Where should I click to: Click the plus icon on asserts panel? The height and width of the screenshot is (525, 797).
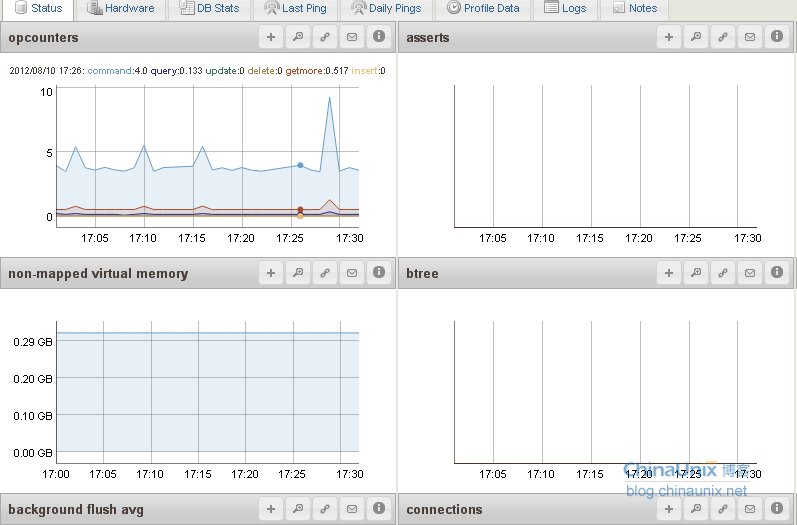point(670,38)
